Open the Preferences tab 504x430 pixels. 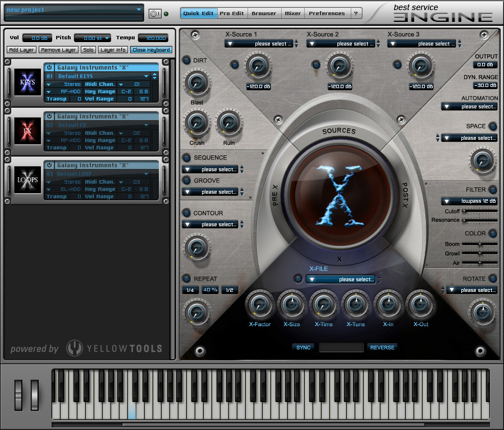[x=327, y=13]
